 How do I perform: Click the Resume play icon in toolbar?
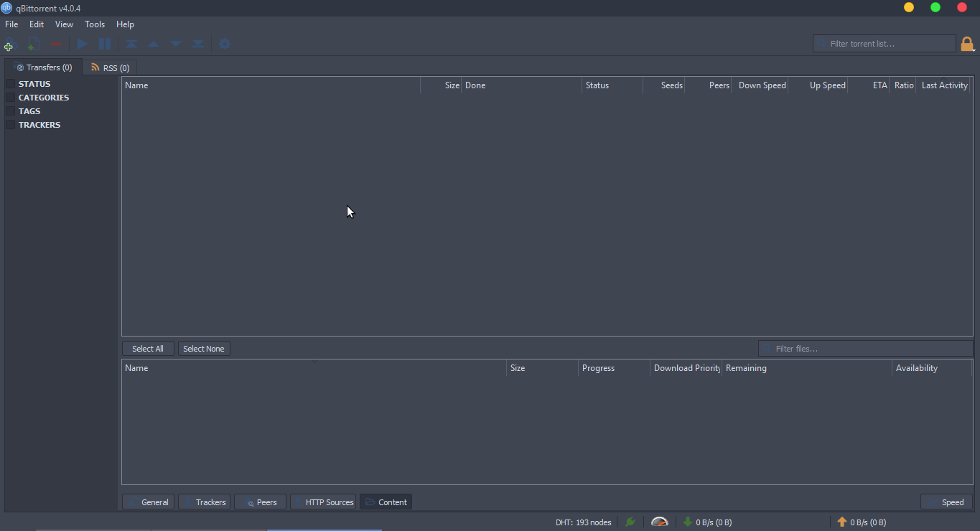point(83,44)
